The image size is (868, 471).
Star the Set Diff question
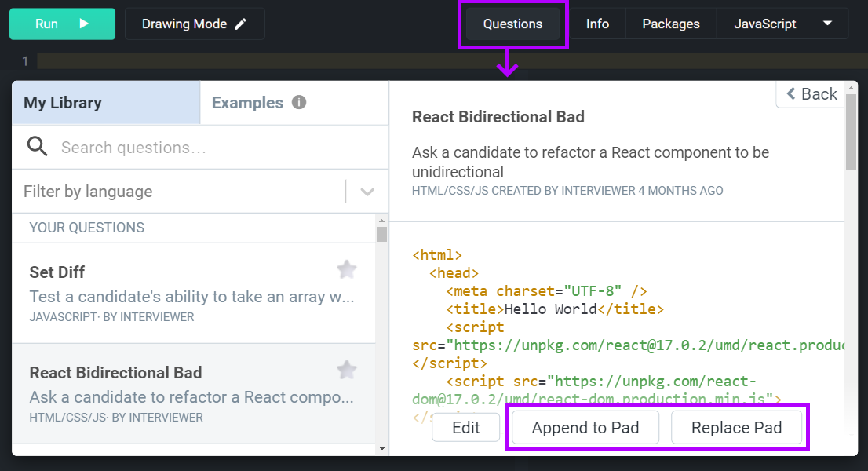point(347,269)
